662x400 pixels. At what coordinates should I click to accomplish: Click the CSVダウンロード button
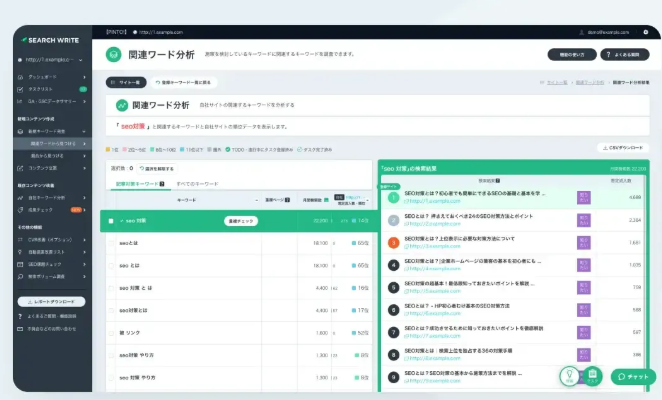tap(623, 148)
